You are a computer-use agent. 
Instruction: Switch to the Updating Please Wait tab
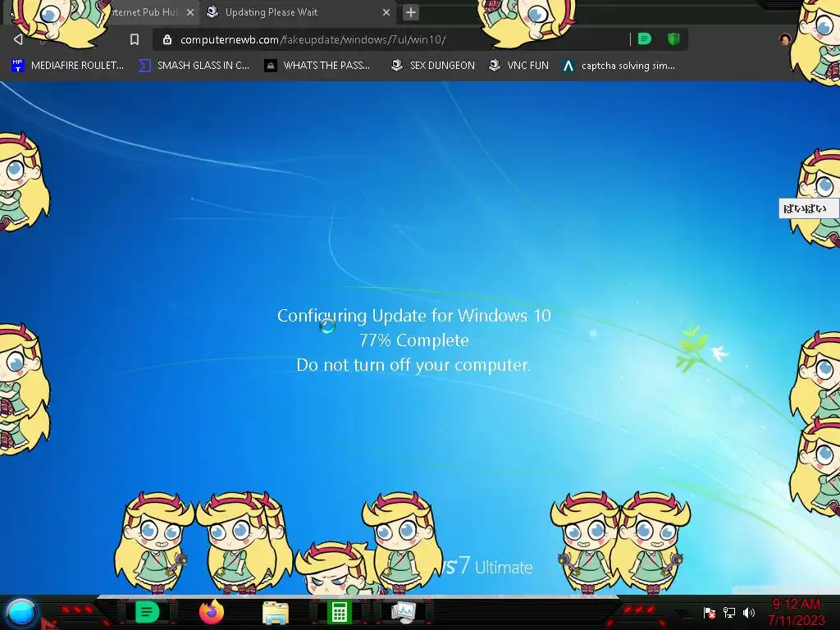tap(298, 12)
